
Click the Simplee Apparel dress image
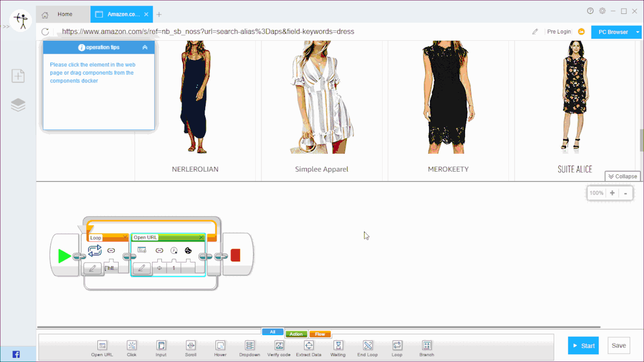tap(322, 97)
